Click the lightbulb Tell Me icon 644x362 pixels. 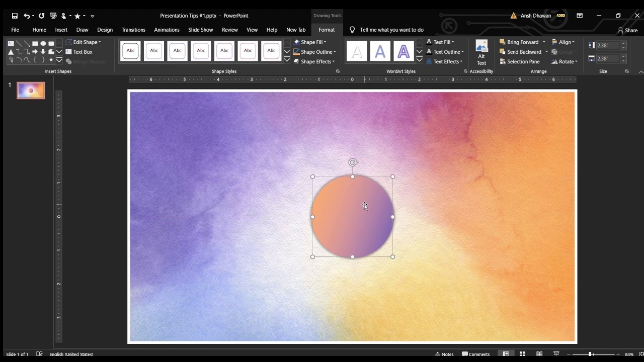pos(352,30)
